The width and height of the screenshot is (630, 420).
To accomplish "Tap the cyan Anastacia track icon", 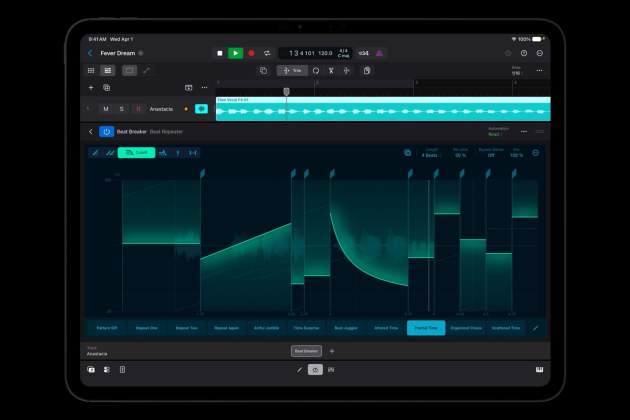I will pyautogui.click(x=201, y=109).
